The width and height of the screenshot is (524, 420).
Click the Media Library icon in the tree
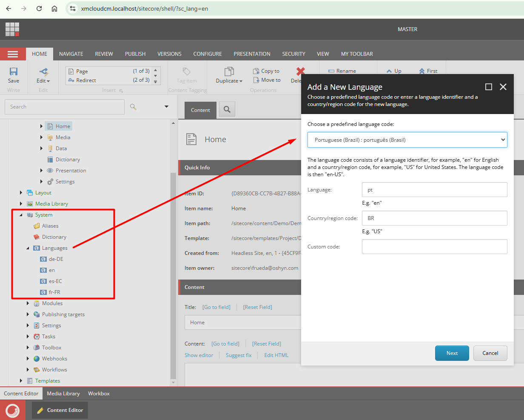pos(30,204)
